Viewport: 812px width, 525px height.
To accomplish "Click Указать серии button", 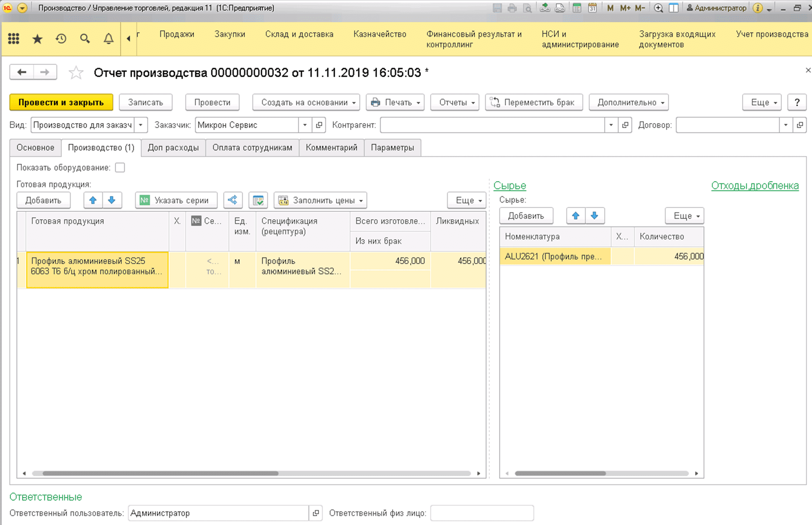I will [x=176, y=200].
